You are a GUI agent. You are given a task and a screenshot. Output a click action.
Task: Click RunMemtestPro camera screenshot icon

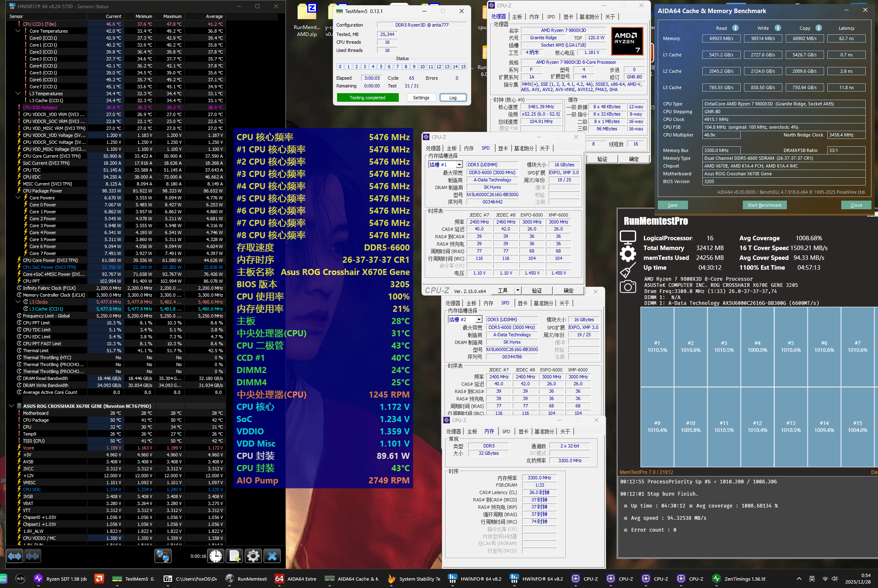[x=628, y=287]
